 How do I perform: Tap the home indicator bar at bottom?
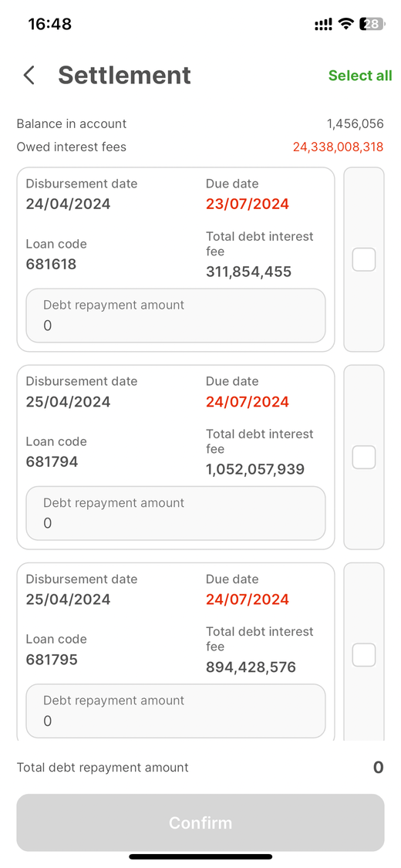click(200, 856)
